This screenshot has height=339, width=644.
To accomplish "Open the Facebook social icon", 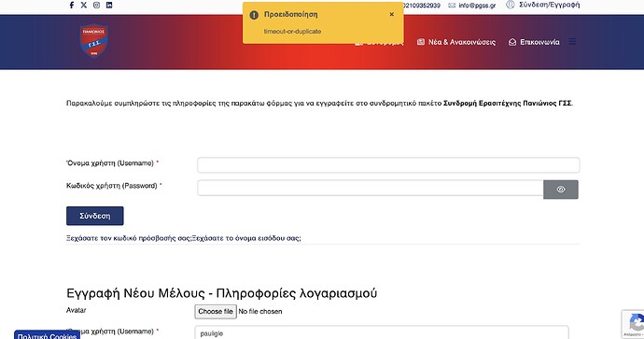I will click(72, 5).
